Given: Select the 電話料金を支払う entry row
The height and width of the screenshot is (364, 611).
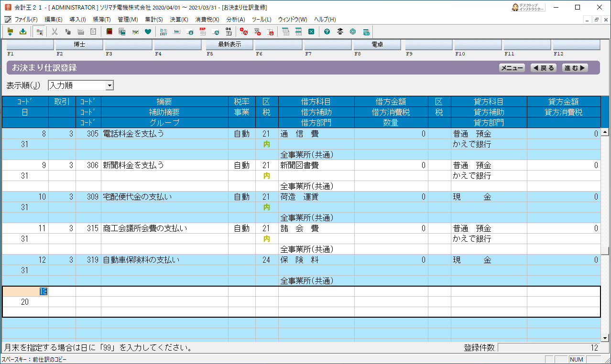Looking at the screenshot, I should point(133,134).
